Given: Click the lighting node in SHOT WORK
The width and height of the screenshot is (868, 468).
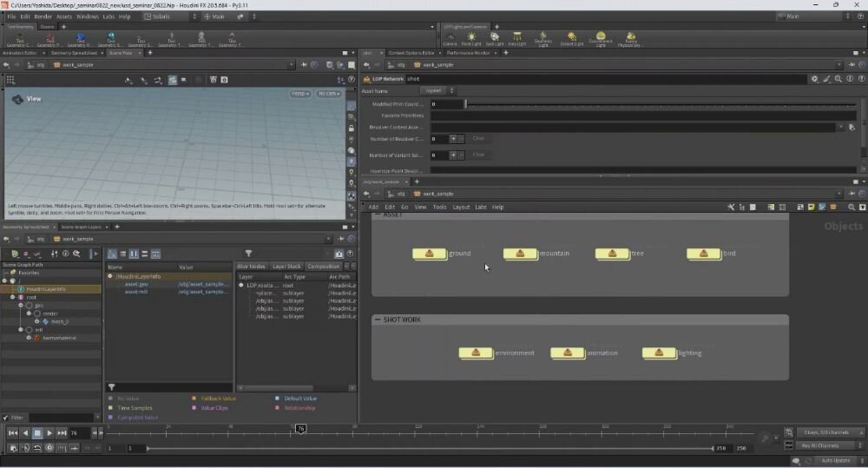Looking at the screenshot, I should (659, 353).
